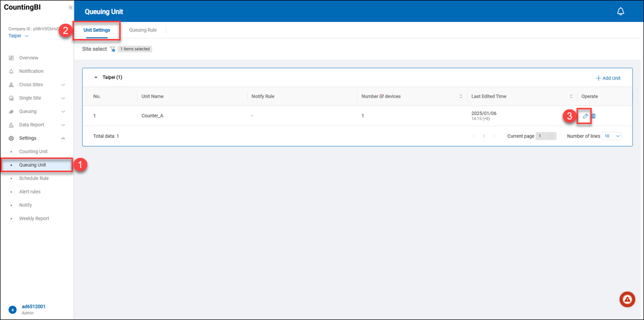Open the Number of lines dropdown
The image size is (644, 320).
point(611,136)
